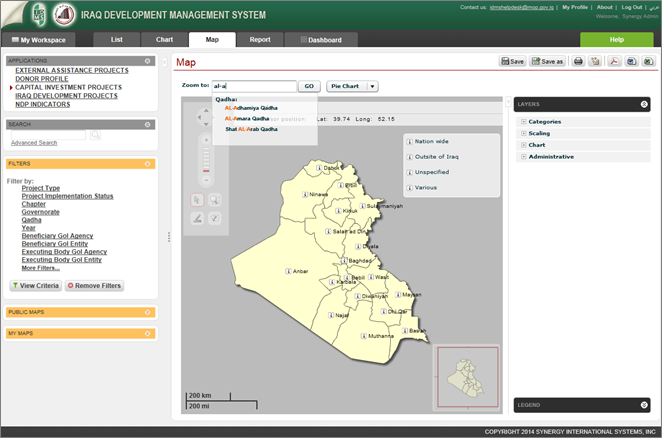Hide the right Layers sidebar arrow
The width and height of the screenshot is (662, 438).
[508, 102]
